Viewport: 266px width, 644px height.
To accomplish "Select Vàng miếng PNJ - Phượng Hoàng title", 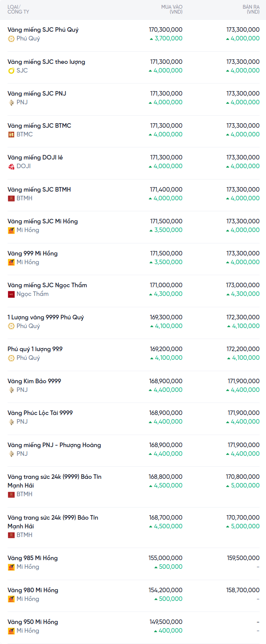I will coord(54,445).
